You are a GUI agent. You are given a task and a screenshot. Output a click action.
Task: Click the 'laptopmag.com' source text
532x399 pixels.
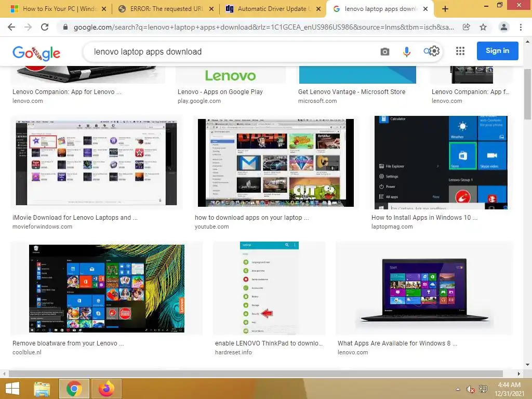click(392, 227)
